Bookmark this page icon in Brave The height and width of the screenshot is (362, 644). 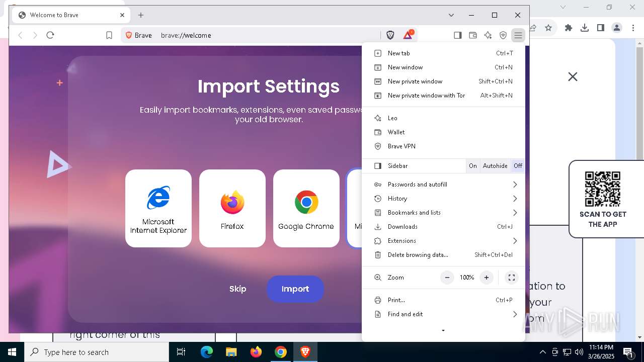pyautogui.click(x=109, y=35)
